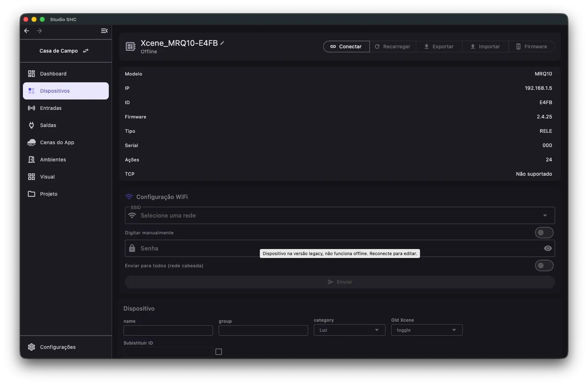Open Visual page
588x385 pixels.
[66, 177]
